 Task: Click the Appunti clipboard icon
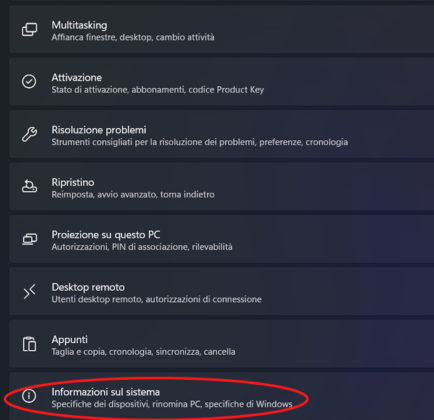point(29,344)
